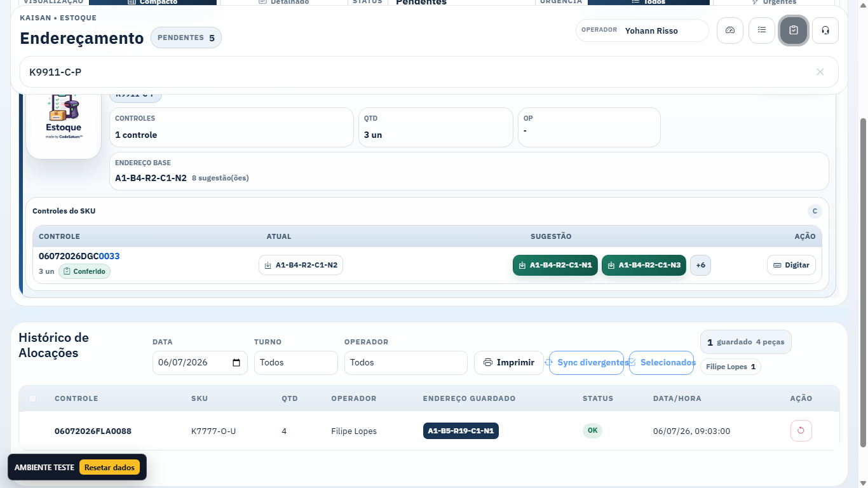868x488 pixels.
Task: Open control link 06072026DGC0033
Action: click(79, 256)
